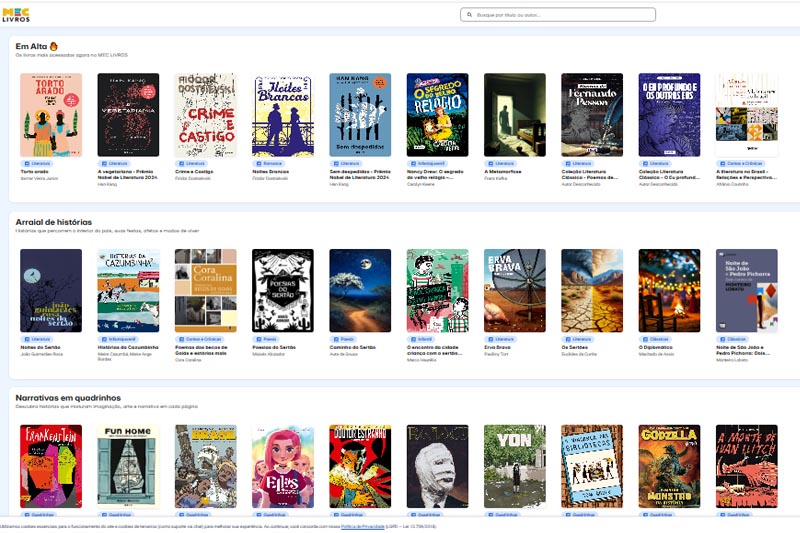800x533 pixels.
Task: Click the 'Histórias da Cazumbinha' title text
Action: coord(128,347)
